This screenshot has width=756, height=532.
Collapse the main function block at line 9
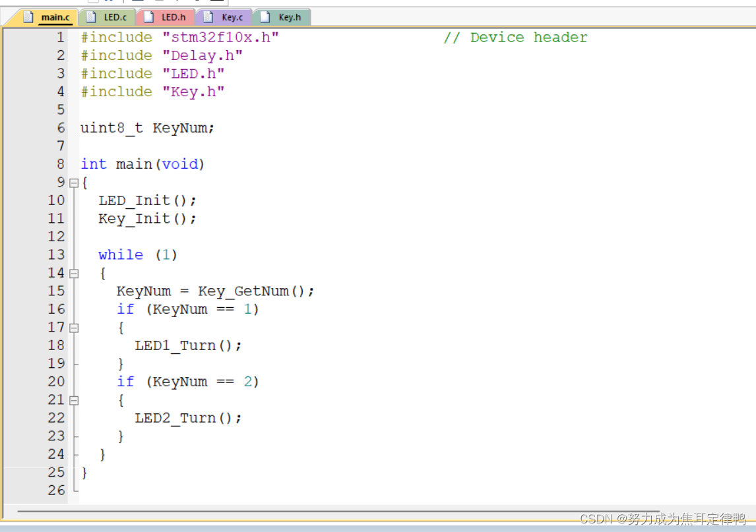(x=74, y=183)
